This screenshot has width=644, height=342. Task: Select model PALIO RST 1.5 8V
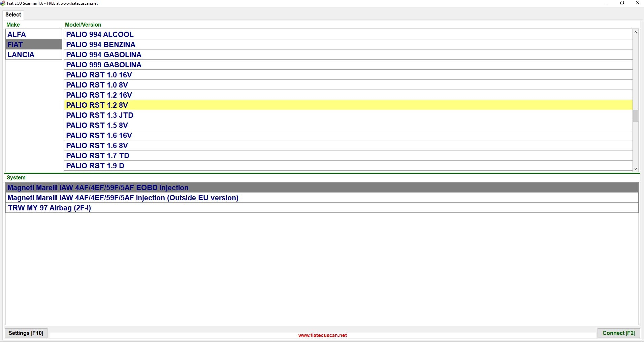pos(348,125)
